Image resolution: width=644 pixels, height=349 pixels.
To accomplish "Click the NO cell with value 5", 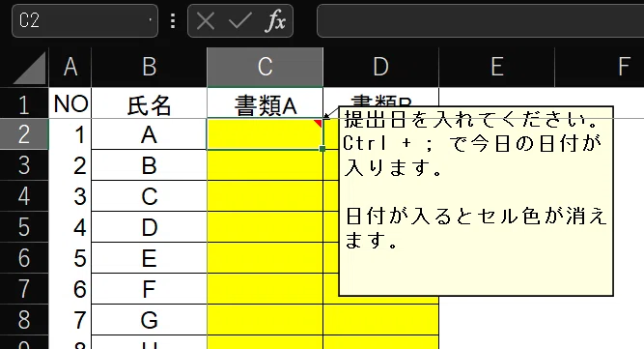I will point(70,258).
